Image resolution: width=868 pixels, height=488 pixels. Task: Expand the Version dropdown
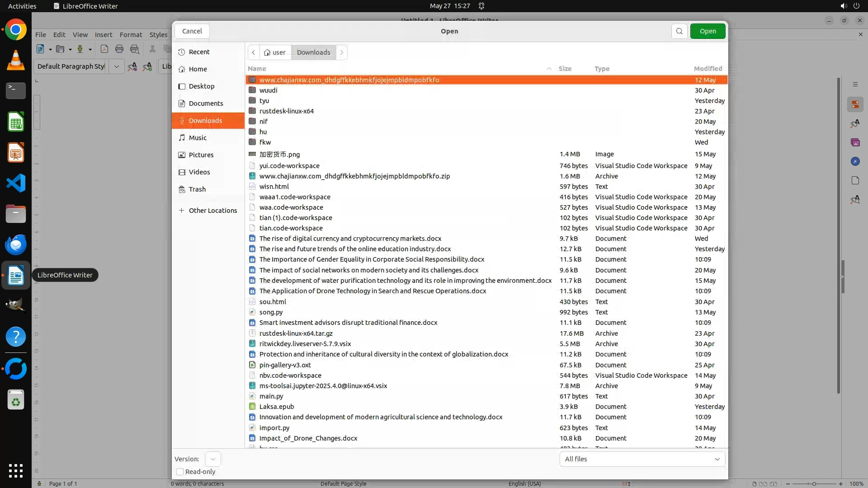[212, 459]
